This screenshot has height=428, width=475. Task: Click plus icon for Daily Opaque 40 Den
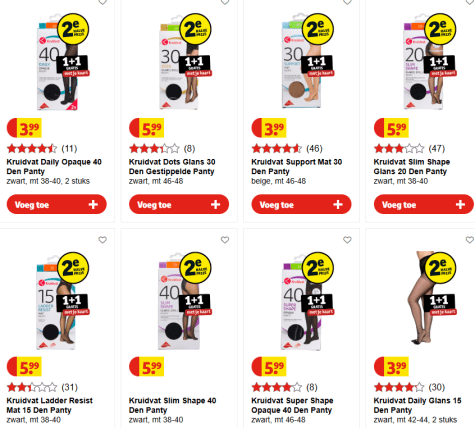93,204
